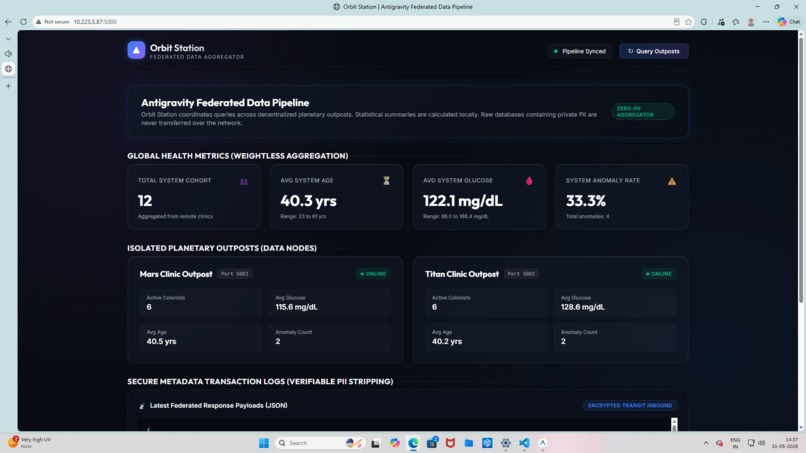Click the Pipeline Synced status pill
This screenshot has height=453, width=806.
coord(579,51)
